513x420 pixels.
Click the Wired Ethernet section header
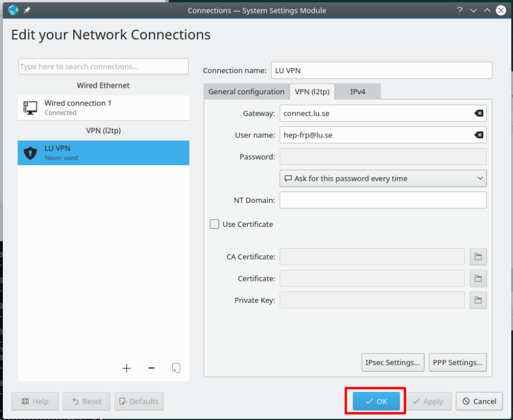tap(104, 85)
